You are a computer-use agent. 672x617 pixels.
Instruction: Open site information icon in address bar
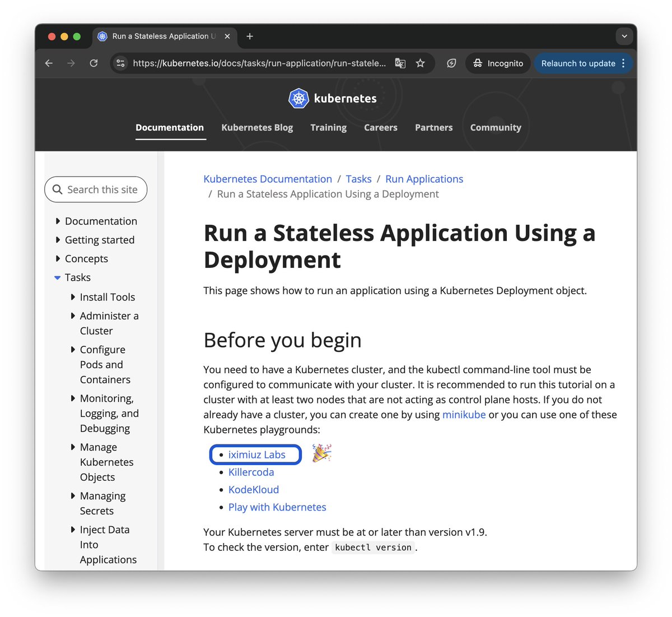[120, 63]
